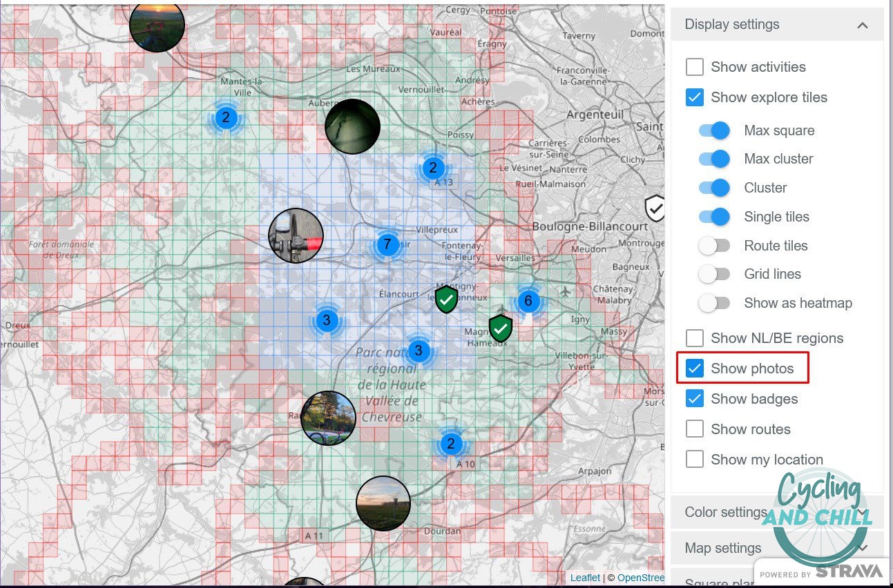893x588 pixels.
Task: Turn on Show as heatmap
Action: (x=715, y=303)
